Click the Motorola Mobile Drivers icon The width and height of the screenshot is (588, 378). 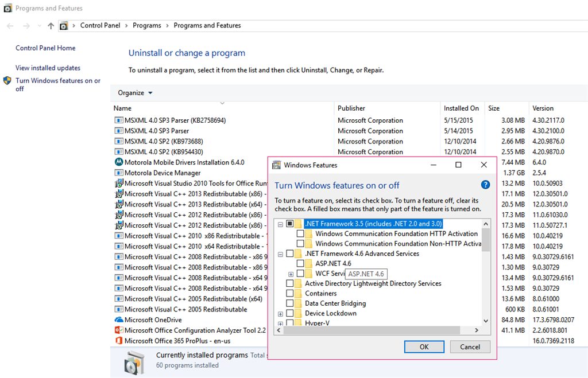click(x=119, y=162)
